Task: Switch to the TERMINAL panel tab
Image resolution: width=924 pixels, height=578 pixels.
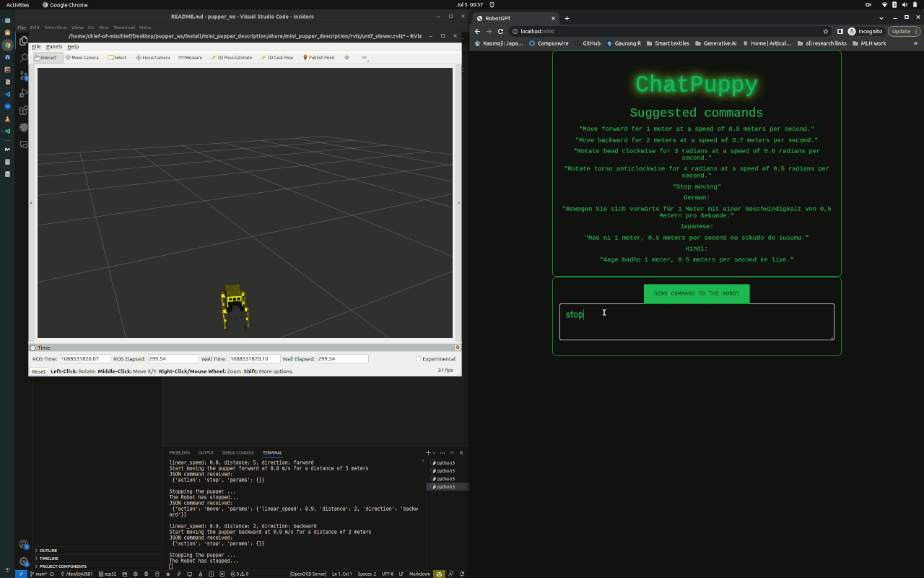Action: click(x=272, y=452)
